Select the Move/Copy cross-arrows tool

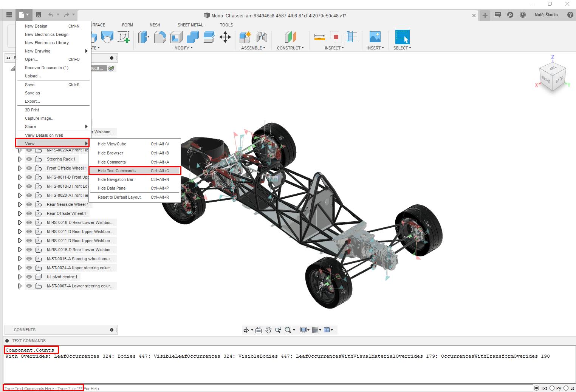point(225,37)
